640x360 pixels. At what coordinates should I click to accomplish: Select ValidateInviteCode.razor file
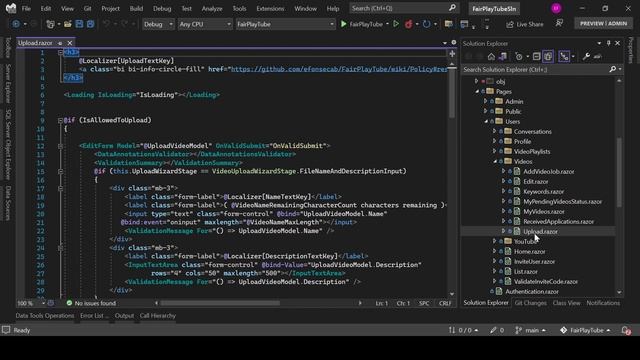(546, 281)
